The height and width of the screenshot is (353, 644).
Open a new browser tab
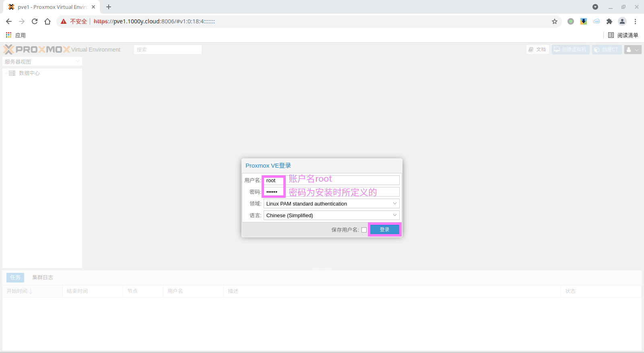(109, 7)
